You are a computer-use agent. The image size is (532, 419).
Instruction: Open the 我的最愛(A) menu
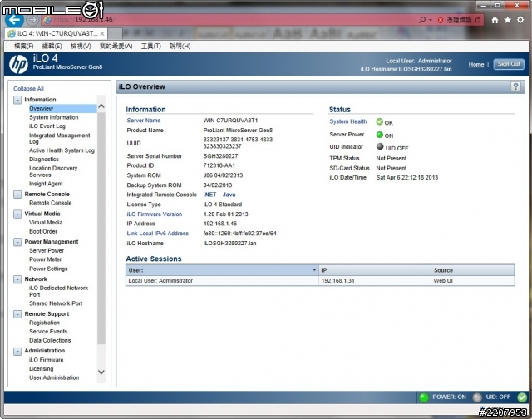pyautogui.click(x=116, y=47)
